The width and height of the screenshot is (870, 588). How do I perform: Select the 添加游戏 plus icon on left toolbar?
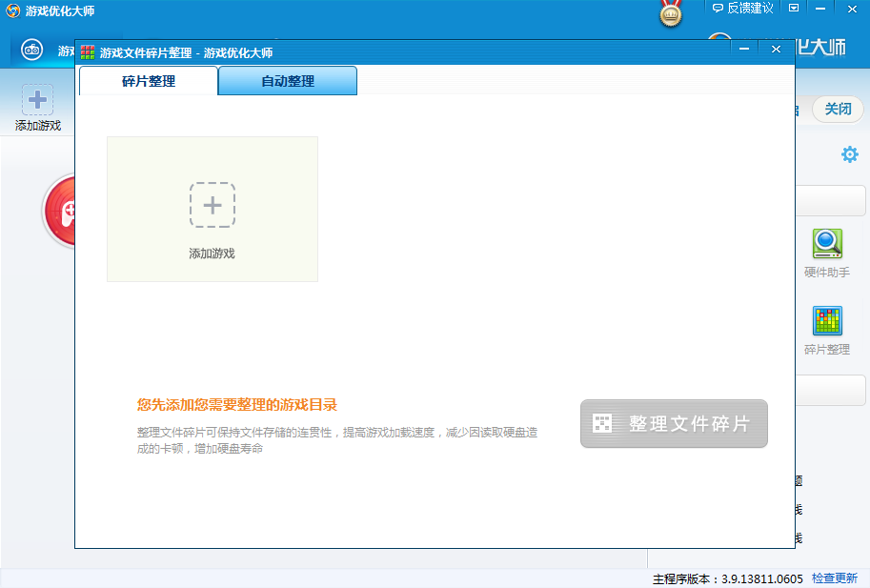pyautogui.click(x=37, y=97)
